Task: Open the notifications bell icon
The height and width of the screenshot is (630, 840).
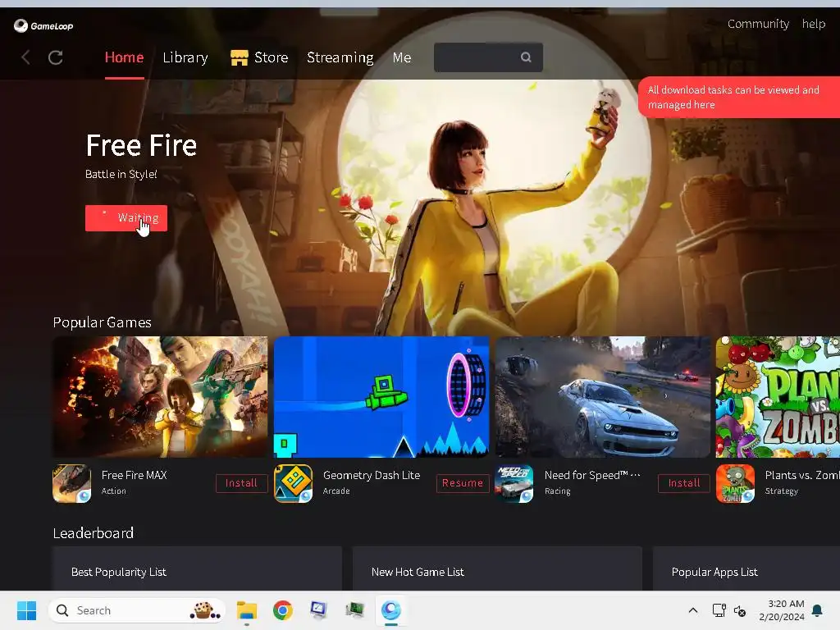Action: [x=818, y=610]
